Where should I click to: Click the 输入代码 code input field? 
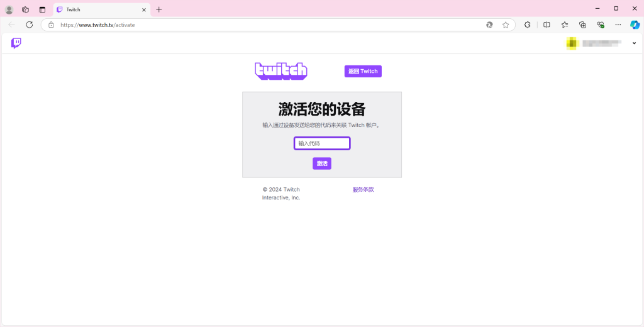tap(322, 143)
